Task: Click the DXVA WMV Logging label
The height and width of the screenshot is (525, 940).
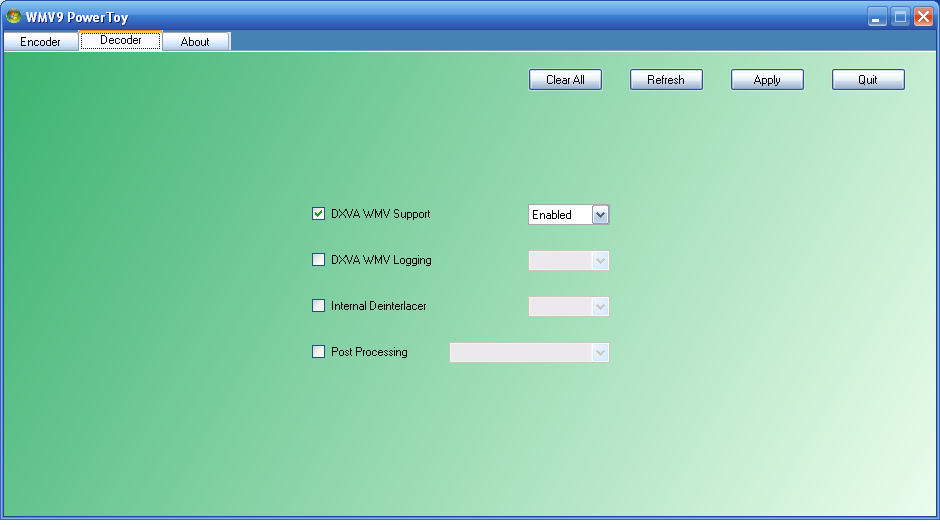Action: tap(381, 260)
